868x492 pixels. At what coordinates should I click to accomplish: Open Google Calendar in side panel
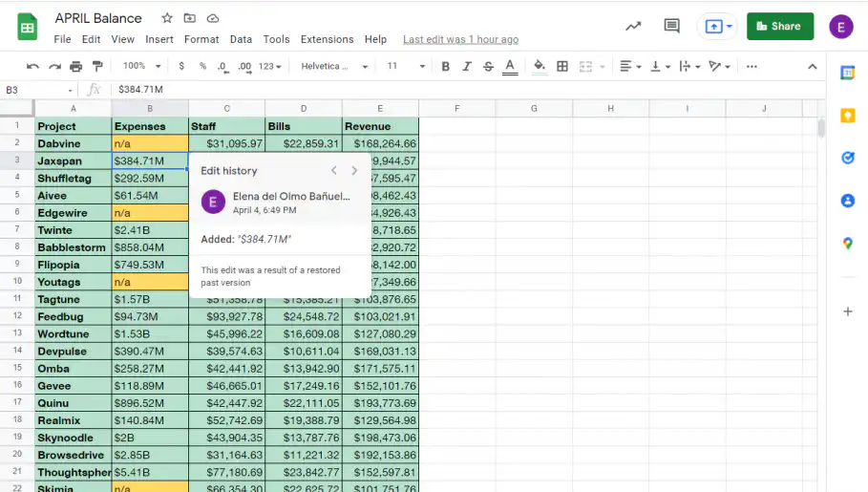(x=848, y=72)
